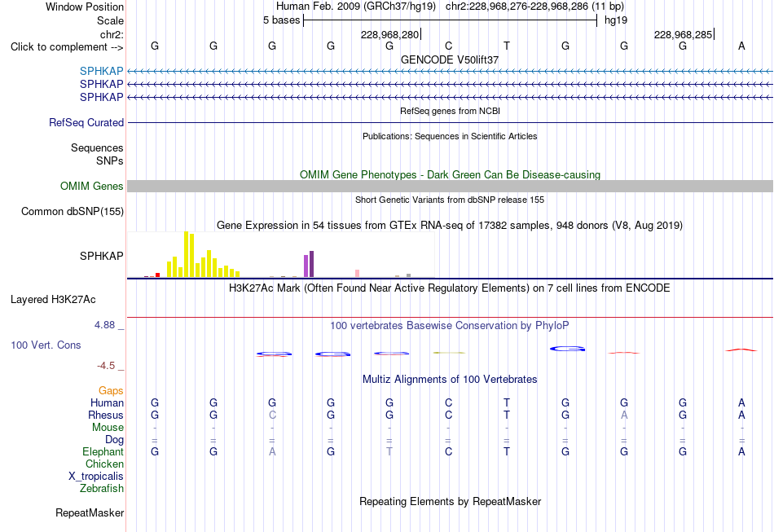Click the dark purple bar in GTEx chart
This screenshot has width=774, height=532.
click(311, 264)
